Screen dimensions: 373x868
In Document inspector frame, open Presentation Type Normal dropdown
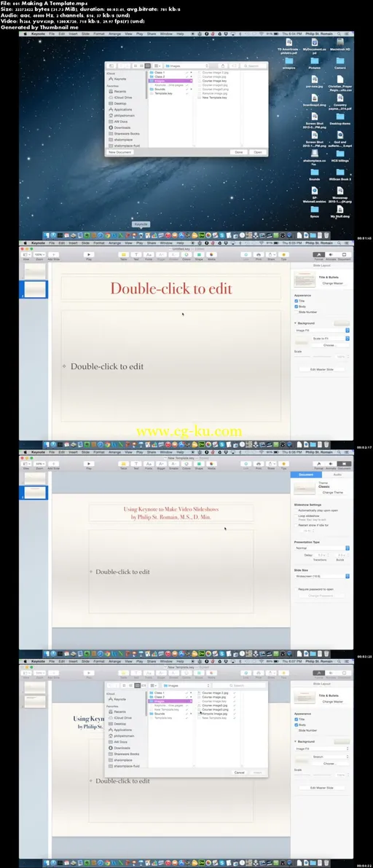coord(323,548)
